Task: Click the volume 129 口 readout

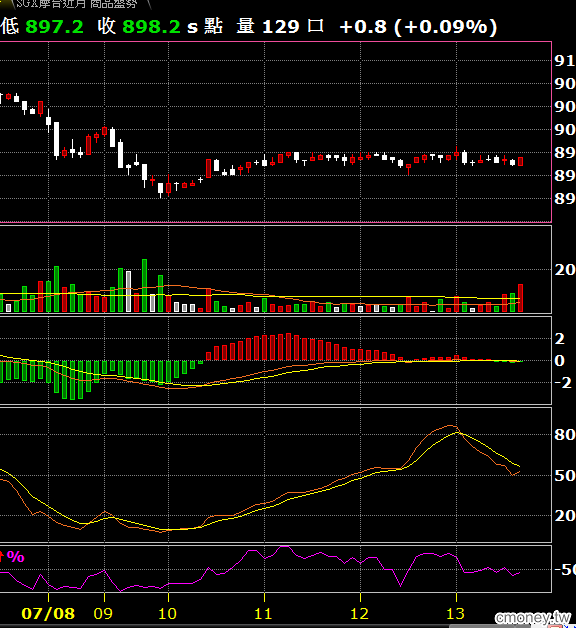Action: (280, 26)
